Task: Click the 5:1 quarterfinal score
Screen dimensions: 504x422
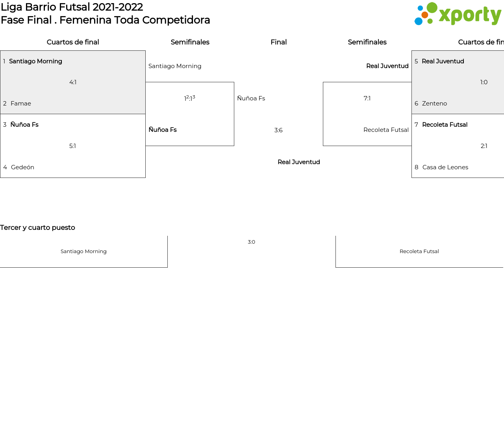Action: 73,146
